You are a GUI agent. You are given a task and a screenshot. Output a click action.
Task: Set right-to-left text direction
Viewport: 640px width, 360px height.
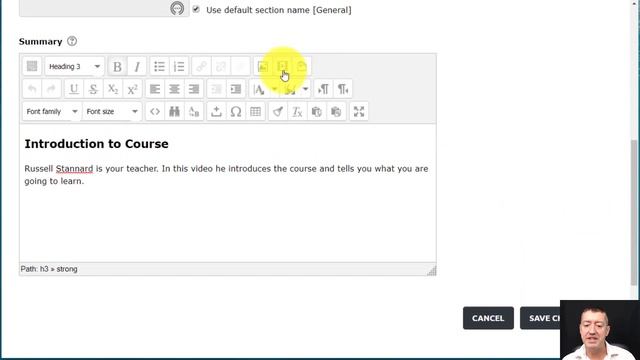pyautogui.click(x=343, y=89)
